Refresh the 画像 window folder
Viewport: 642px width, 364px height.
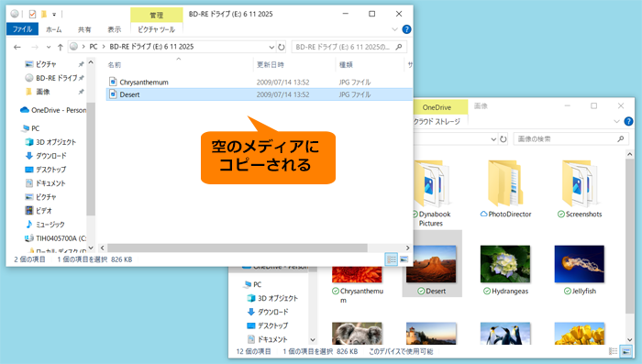point(504,139)
